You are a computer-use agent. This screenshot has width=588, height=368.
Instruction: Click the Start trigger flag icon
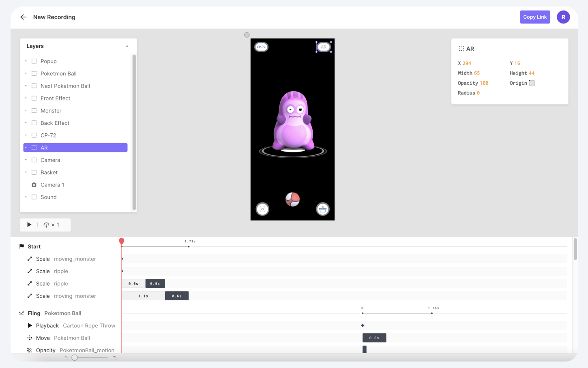(x=21, y=246)
